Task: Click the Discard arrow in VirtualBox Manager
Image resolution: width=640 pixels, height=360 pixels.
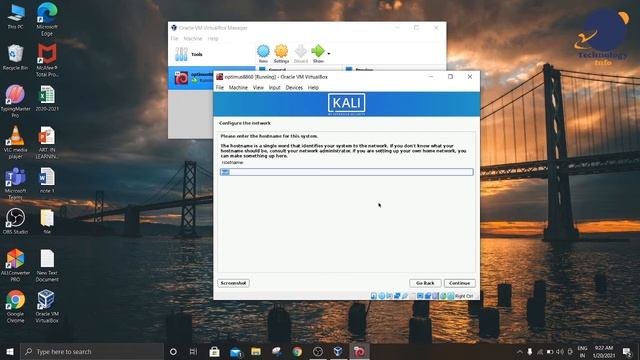Action: (x=301, y=54)
